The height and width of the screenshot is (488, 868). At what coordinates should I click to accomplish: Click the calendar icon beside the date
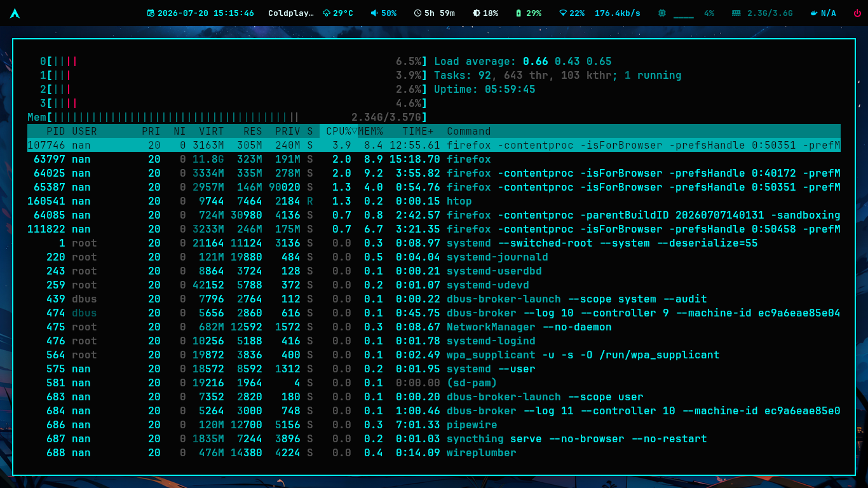pyautogui.click(x=151, y=13)
